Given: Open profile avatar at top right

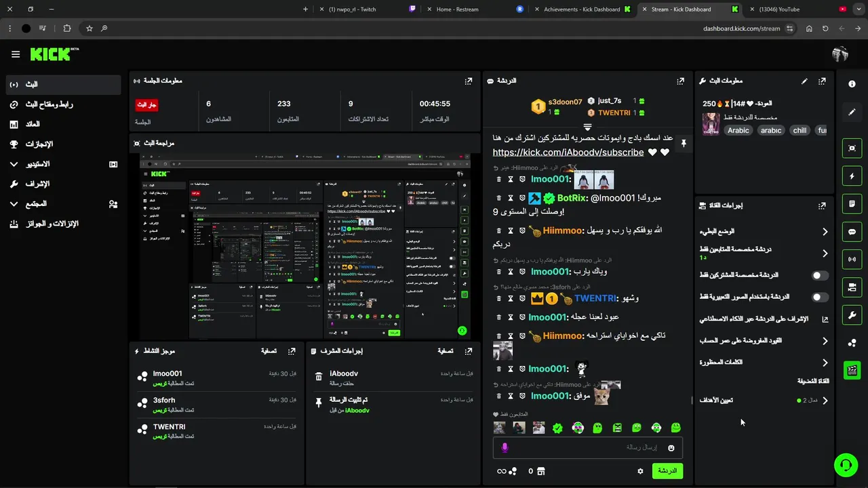Looking at the screenshot, I should coord(840,54).
